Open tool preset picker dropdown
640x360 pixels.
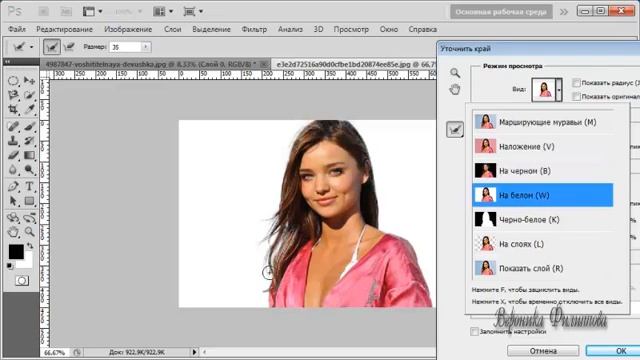[x=31, y=47]
